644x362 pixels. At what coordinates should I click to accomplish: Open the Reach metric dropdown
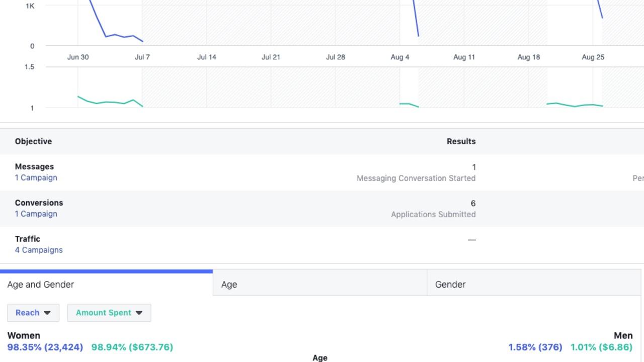point(33,313)
